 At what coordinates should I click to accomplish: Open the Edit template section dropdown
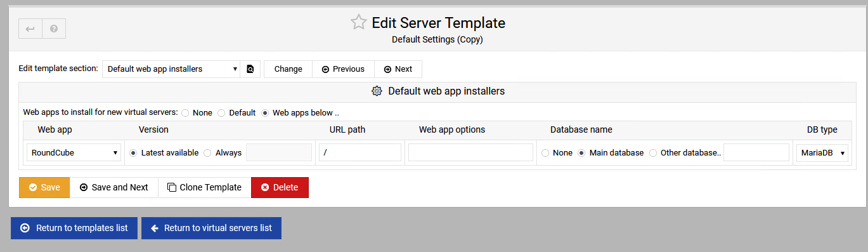[x=171, y=69]
